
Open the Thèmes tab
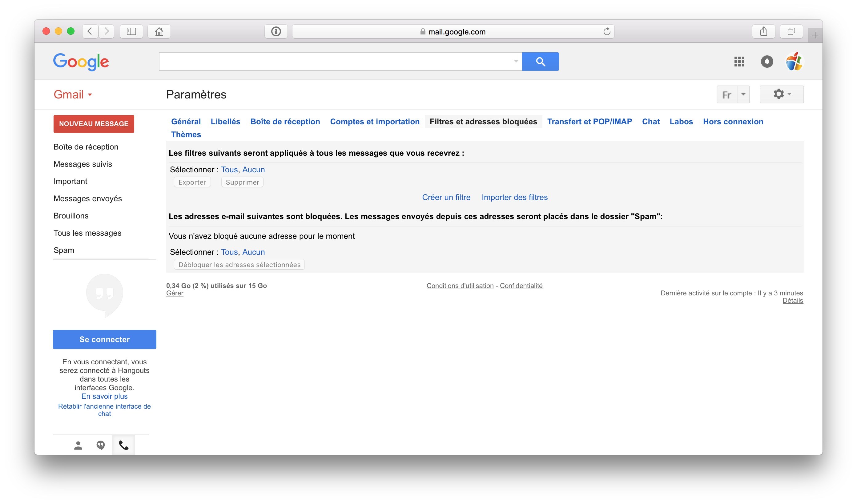point(186,134)
